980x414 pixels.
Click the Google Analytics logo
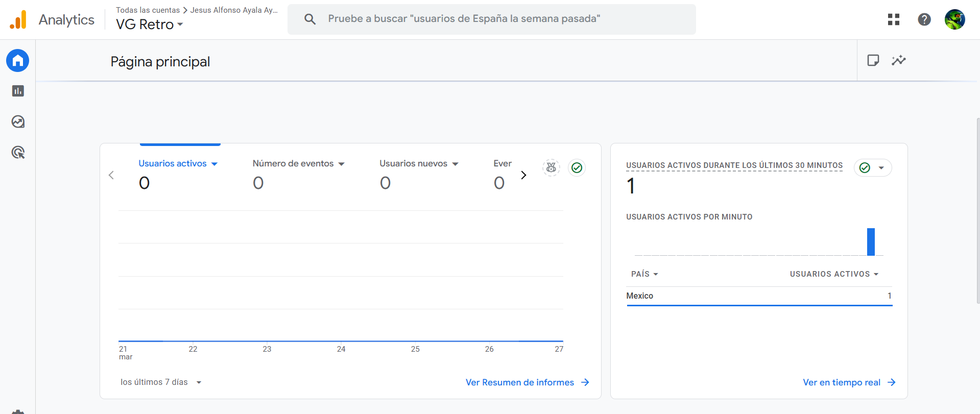[18, 19]
